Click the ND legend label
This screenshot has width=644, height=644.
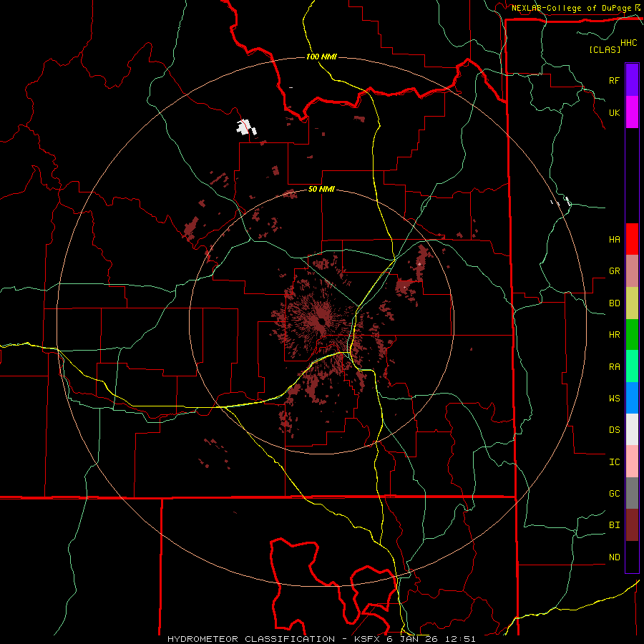click(x=614, y=557)
